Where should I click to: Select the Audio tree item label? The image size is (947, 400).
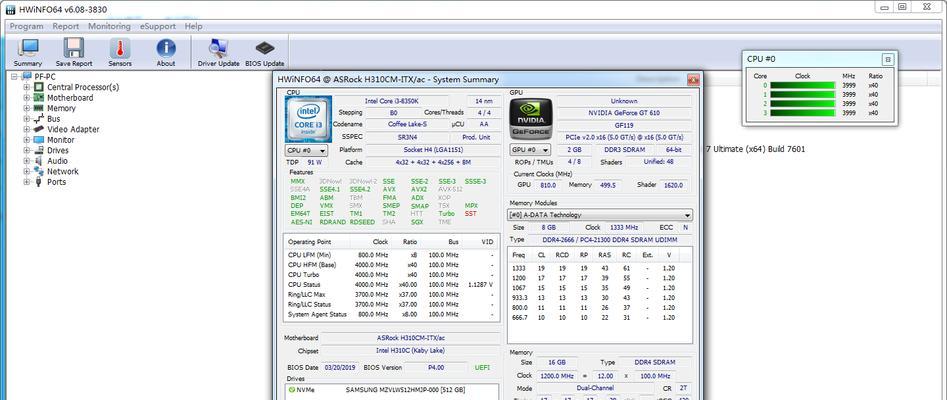pyautogui.click(x=57, y=161)
